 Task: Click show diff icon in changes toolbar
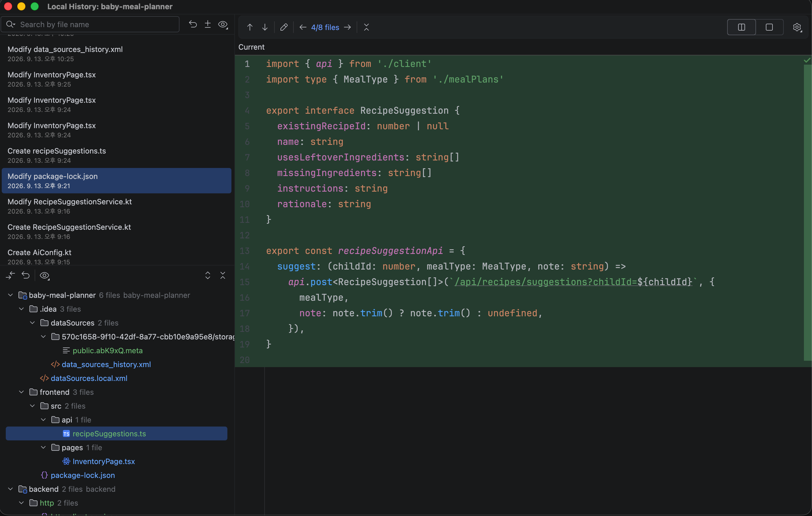coord(10,276)
